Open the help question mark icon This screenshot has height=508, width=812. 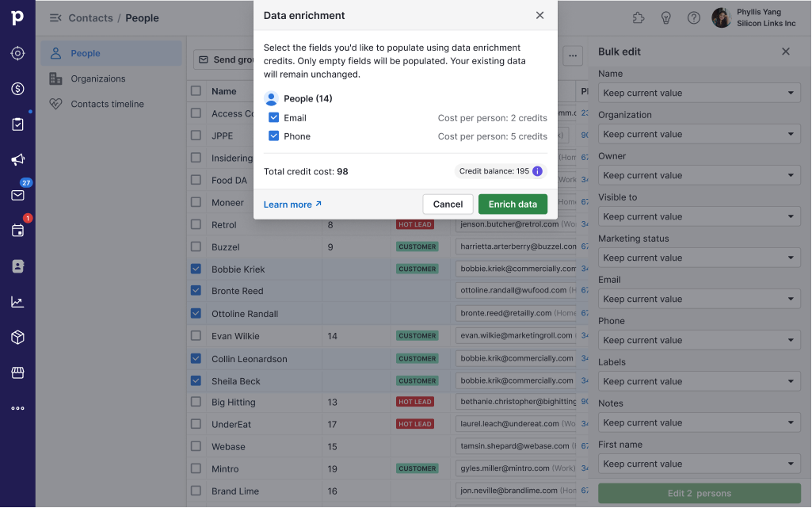point(693,17)
